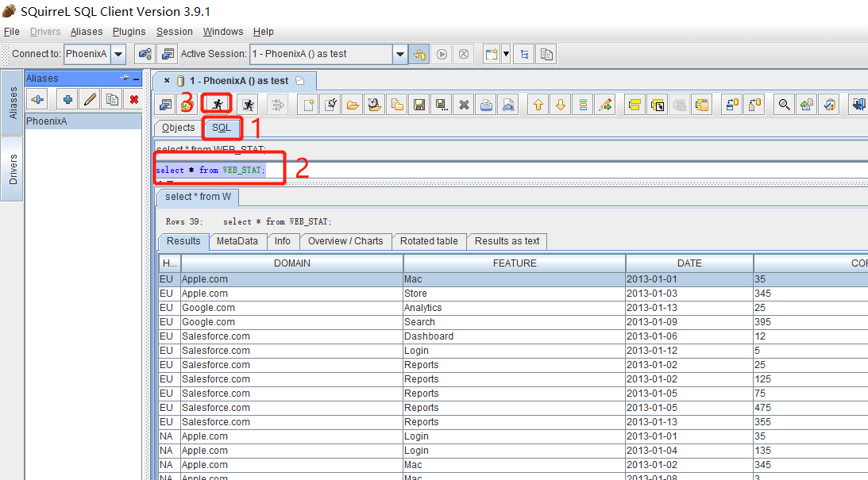Click the 'Analytics' feature cell
This screenshot has height=480, width=868.
[x=515, y=308]
